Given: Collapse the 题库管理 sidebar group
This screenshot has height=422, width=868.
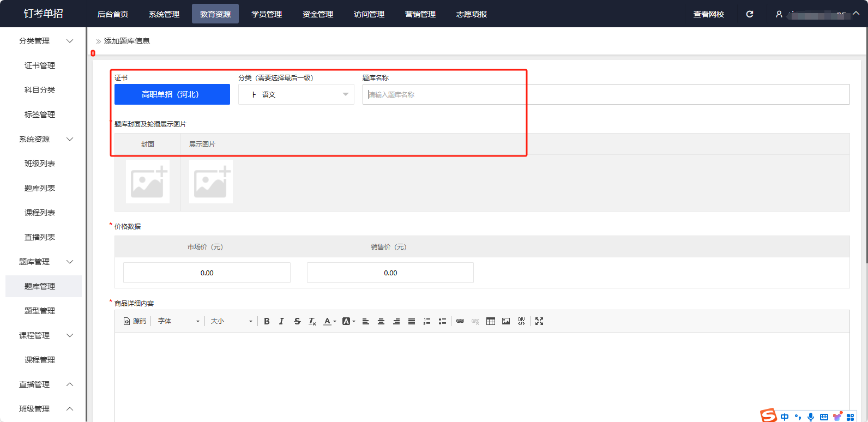Looking at the screenshot, I should point(70,262).
